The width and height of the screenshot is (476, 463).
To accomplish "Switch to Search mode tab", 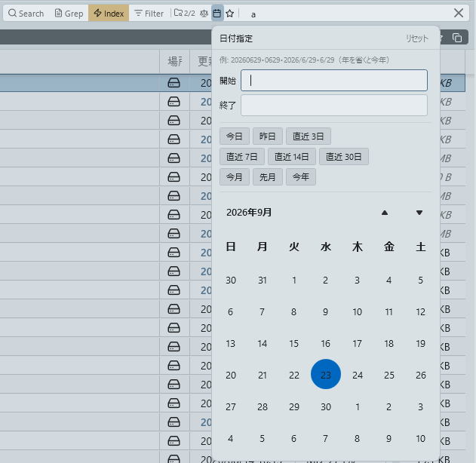I will (26, 14).
